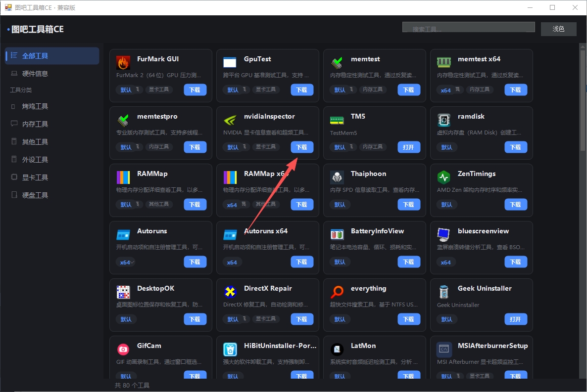
Task: Click the DesktopOK grid icon
Action: [x=123, y=292]
